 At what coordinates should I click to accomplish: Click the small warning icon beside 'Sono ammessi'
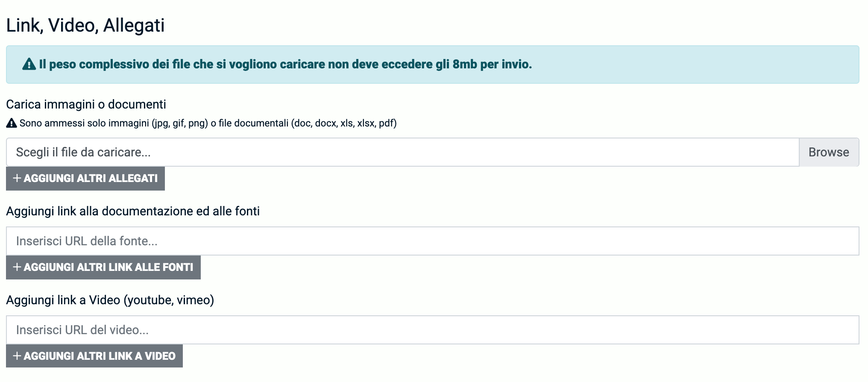(12, 123)
